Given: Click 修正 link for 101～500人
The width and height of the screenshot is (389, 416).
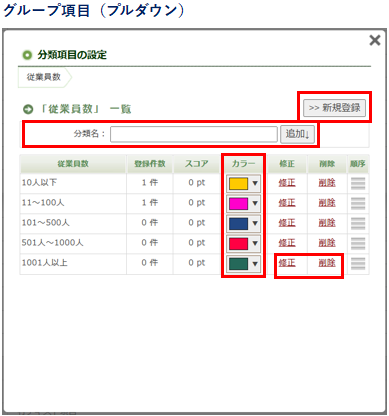Looking at the screenshot, I should point(287,223).
